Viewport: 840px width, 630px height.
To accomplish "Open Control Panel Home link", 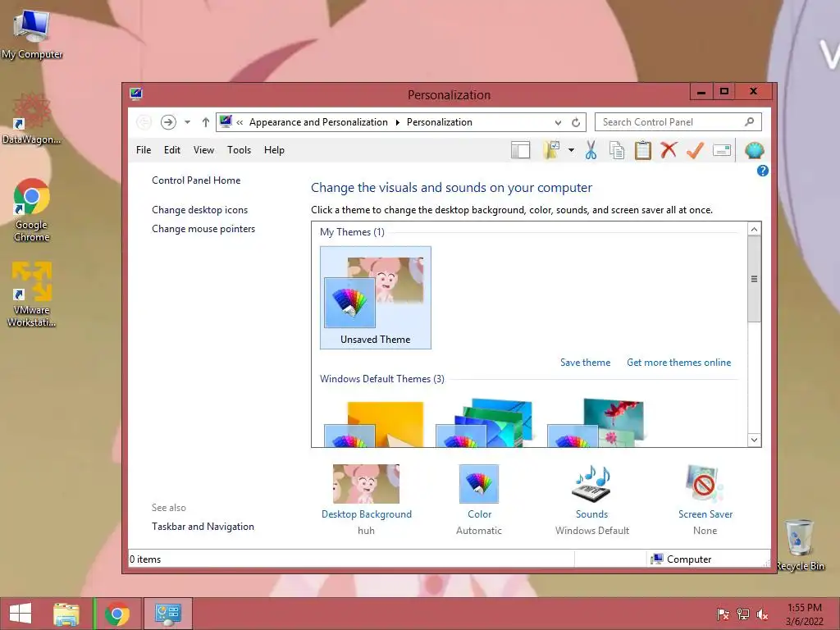I will pyautogui.click(x=196, y=180).
